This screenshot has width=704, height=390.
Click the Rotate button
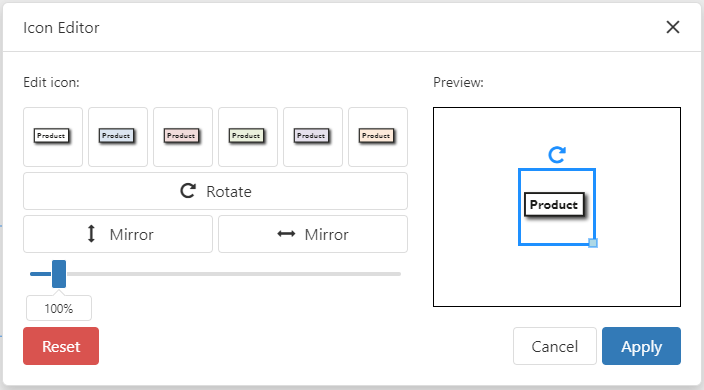point(216,191)
